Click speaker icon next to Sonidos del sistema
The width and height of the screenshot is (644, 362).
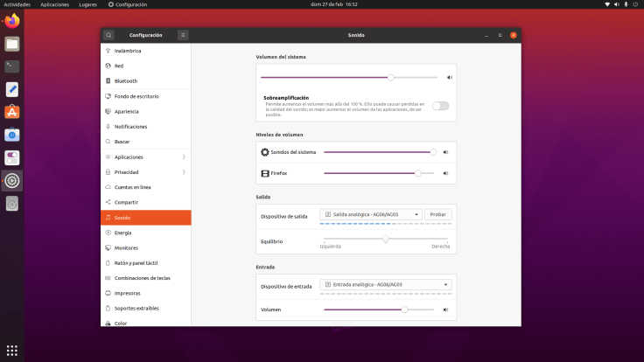(x=445, y=152)
